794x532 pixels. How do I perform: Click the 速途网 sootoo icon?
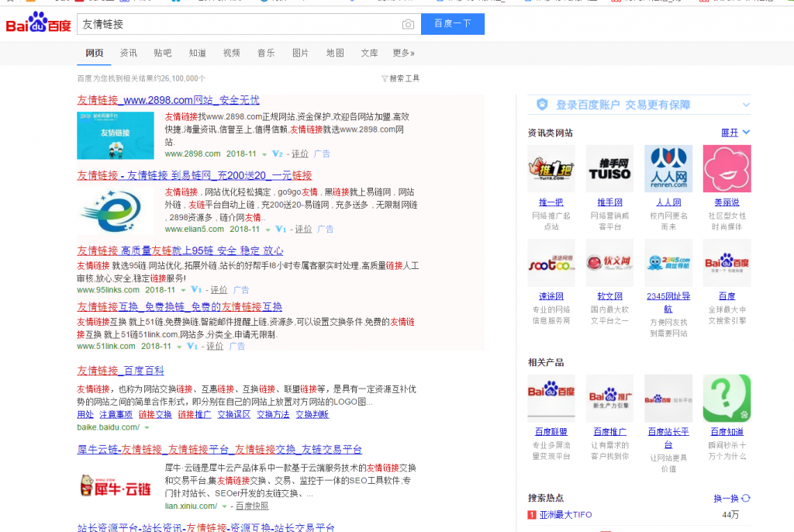[551, 262]
